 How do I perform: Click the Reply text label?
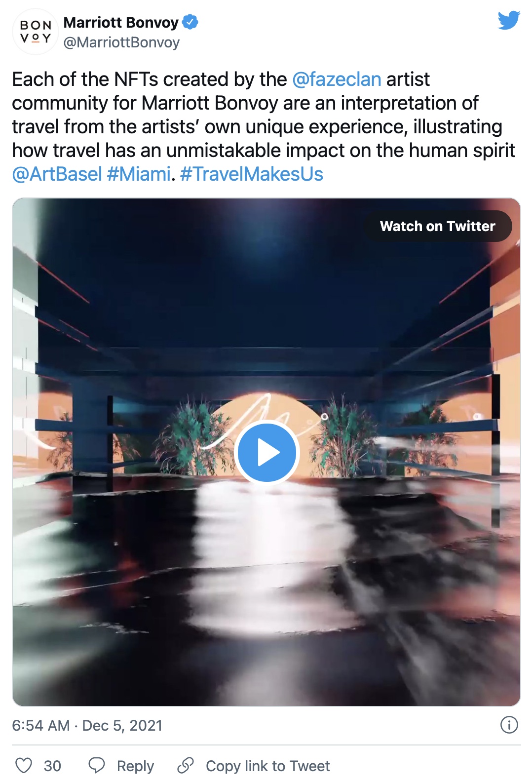click(135, 766)
